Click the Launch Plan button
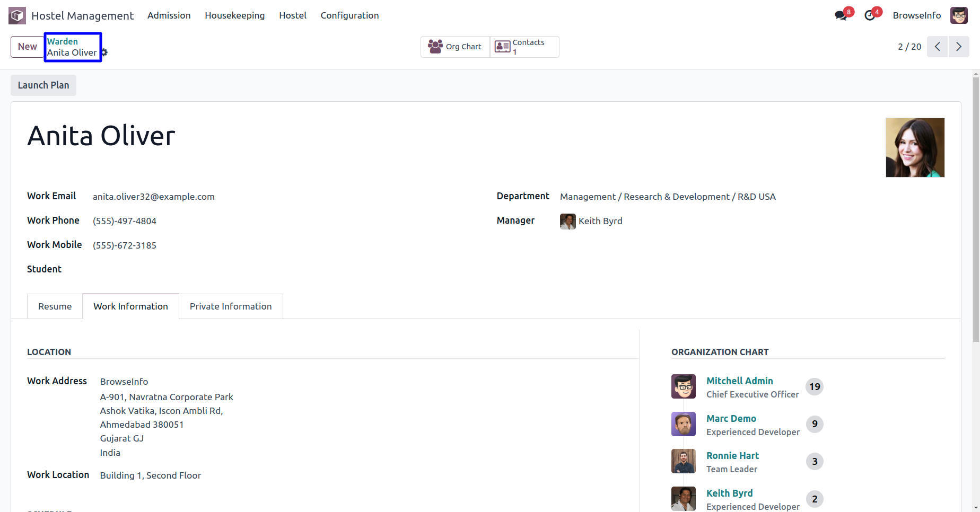 tap(43, 85)
